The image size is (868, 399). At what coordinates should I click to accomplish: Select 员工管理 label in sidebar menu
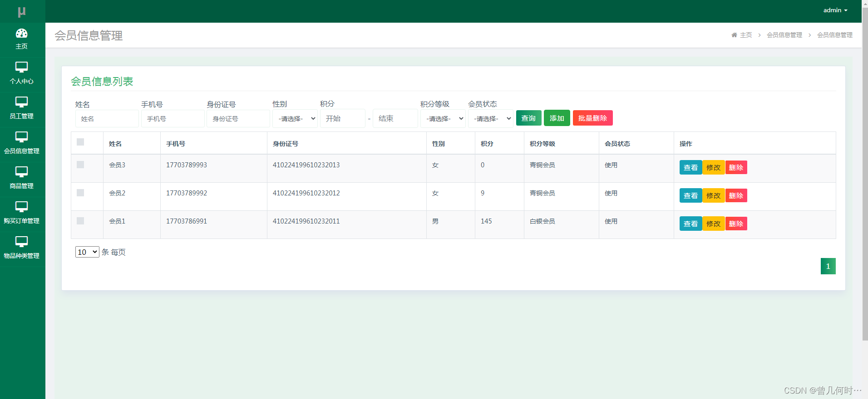coord(21,116)
